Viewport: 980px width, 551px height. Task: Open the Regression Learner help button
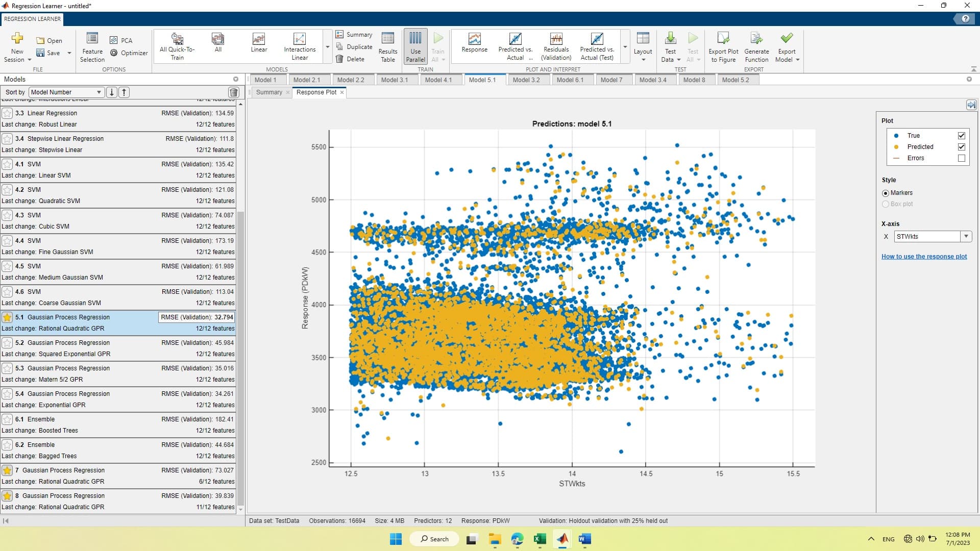tap(965, 19)
